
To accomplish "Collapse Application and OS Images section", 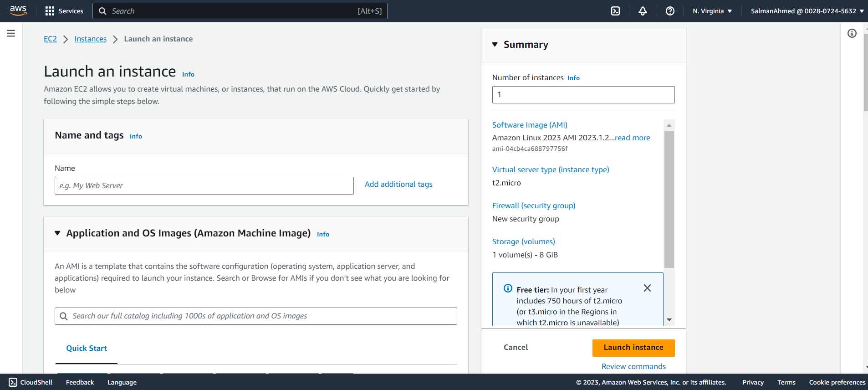I will tap(57, 233).
